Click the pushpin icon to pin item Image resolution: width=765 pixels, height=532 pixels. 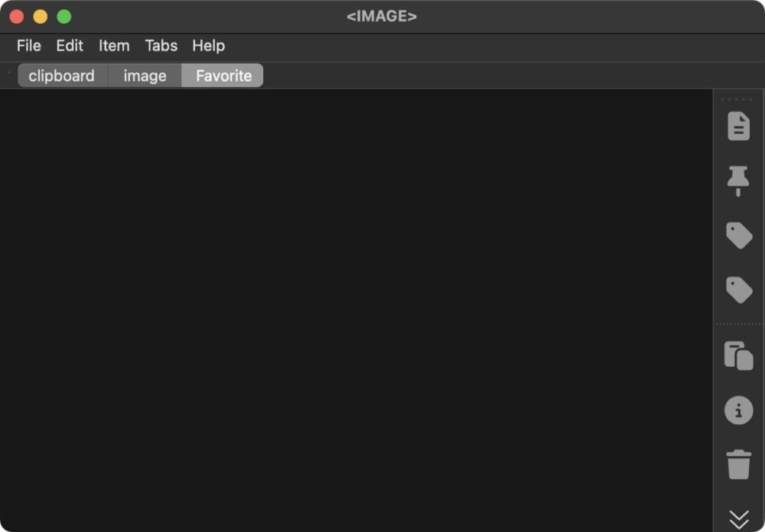[738, 181]
